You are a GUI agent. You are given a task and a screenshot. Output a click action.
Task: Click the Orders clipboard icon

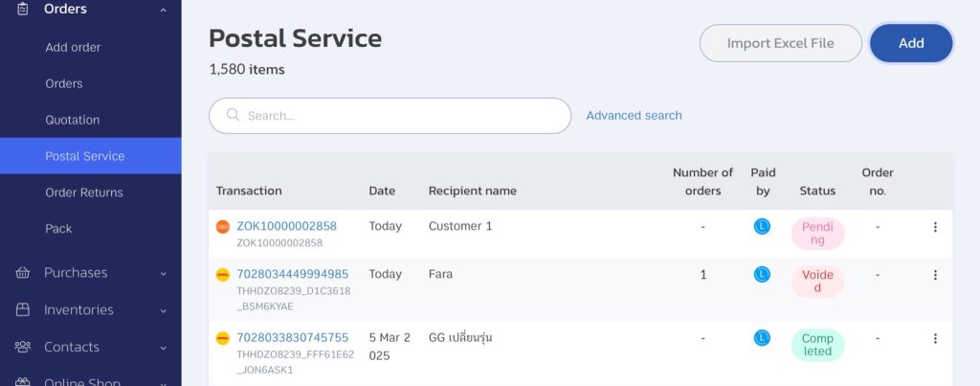pos(23,10)
